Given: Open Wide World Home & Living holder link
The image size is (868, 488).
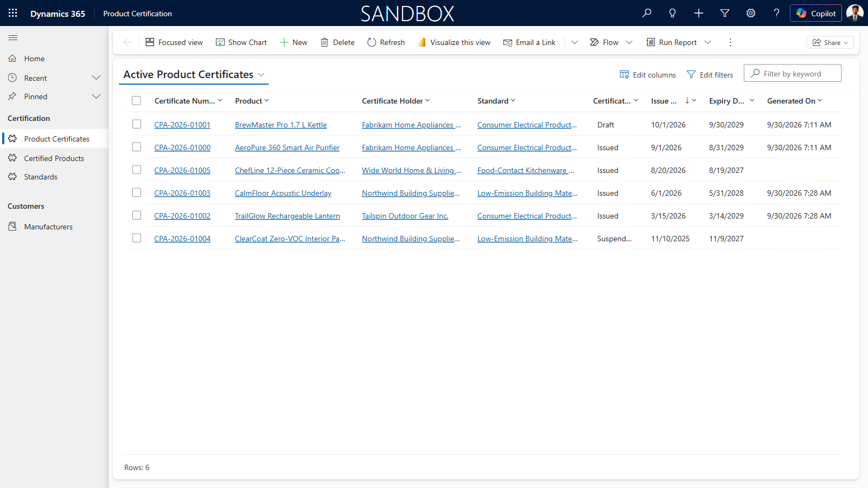Looking at the screenshot, I should click(x=412, y=170).
